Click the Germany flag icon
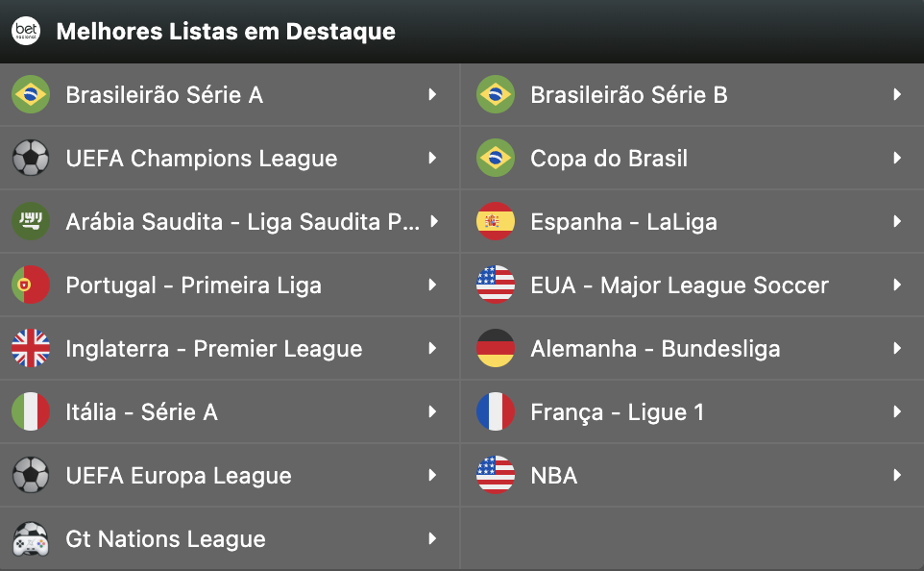The width and height of the screenshot is (924, 571). (496, 348)
